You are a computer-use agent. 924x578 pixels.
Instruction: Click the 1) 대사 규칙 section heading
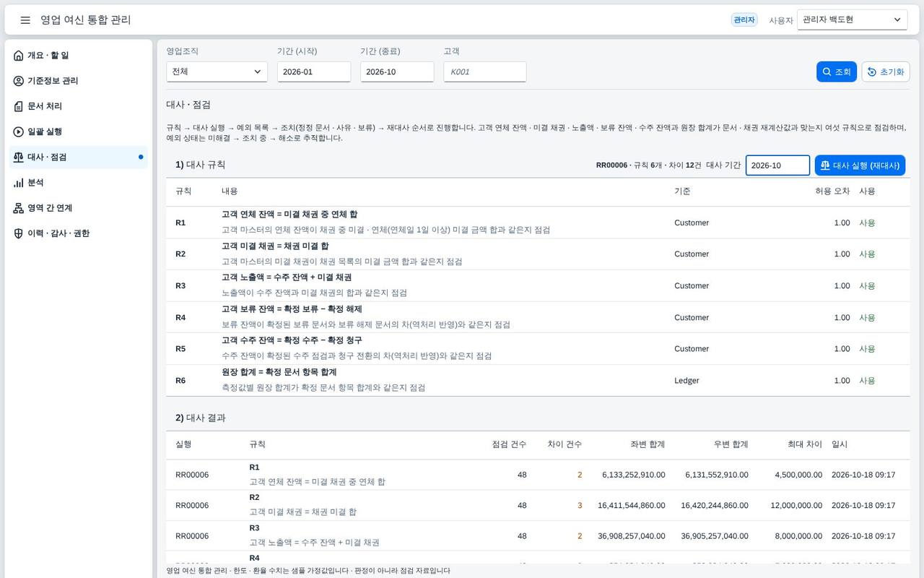coord(201,165)
